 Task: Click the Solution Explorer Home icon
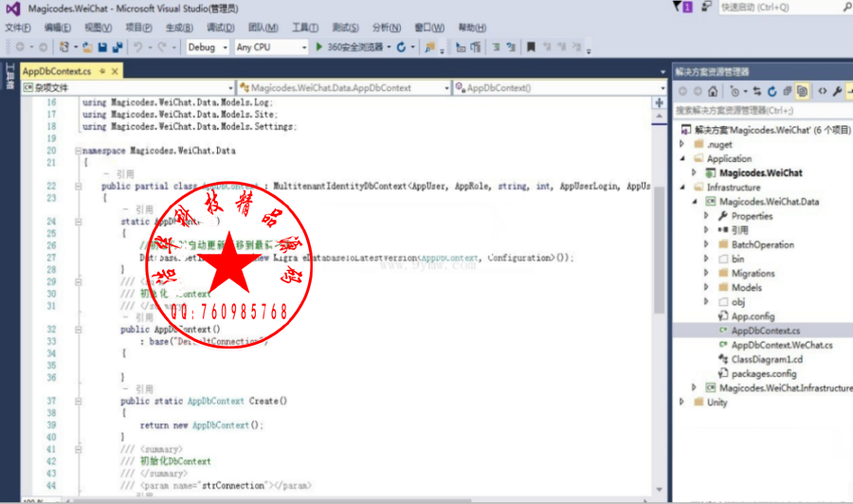[713, 91]
